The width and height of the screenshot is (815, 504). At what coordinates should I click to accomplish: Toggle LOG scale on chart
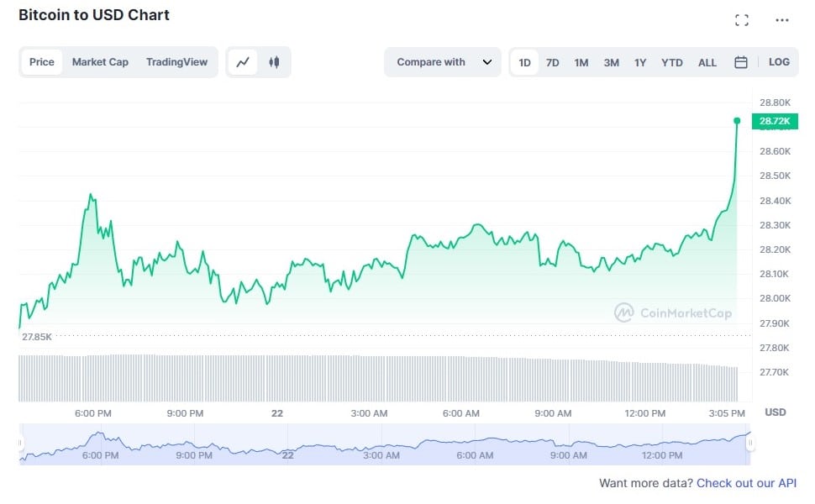click(x=779, y=62)
